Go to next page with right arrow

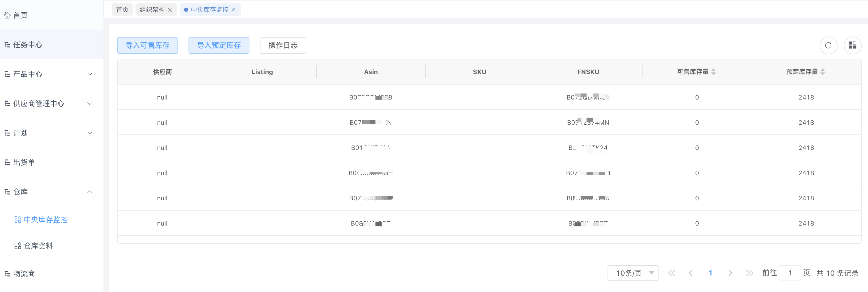coord(730,273)
